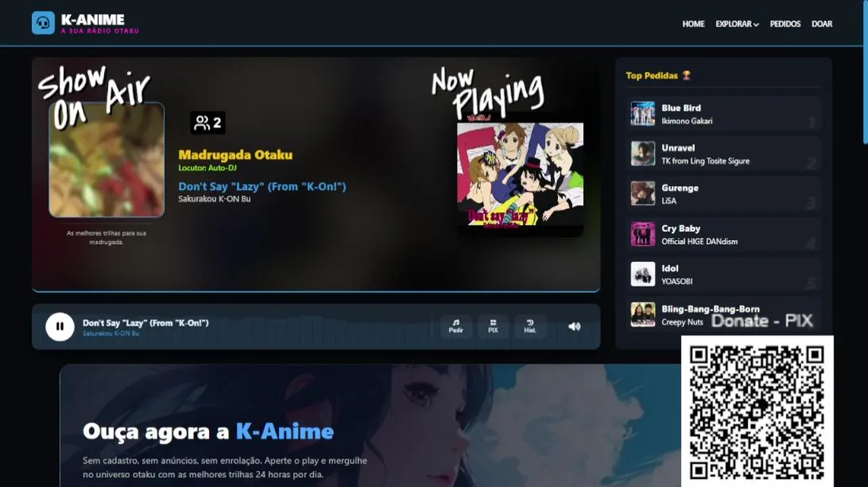Click the Don't Say "Lazy" title in show panel
Viewport: 868px width, 487px height.
262,186
